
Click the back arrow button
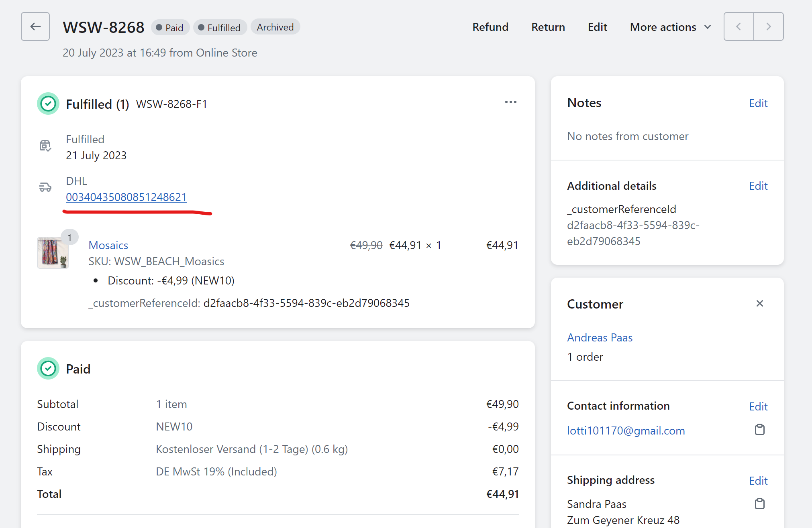click(35, 26)
